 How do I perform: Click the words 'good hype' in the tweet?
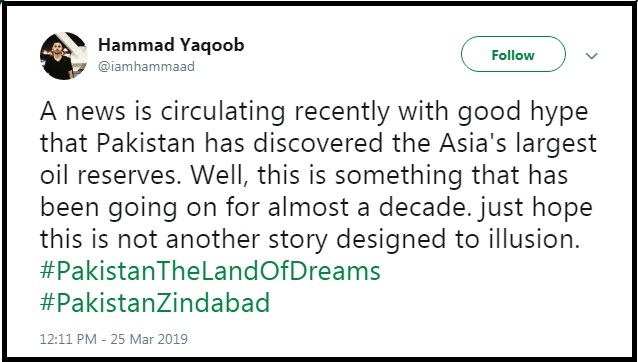click(x=523, y=113)
